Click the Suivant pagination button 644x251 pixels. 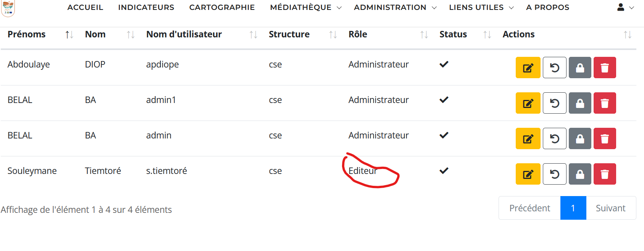(611, 208)
